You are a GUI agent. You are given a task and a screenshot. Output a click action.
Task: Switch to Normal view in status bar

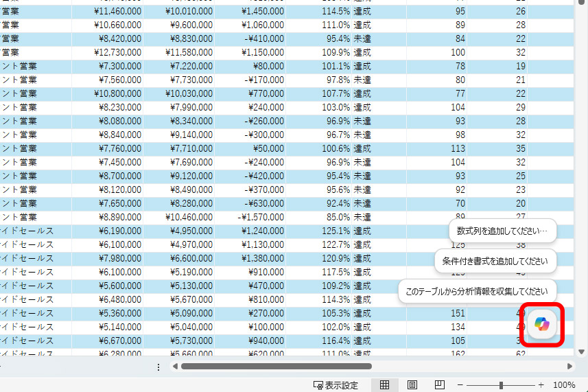tap(384, 385)
